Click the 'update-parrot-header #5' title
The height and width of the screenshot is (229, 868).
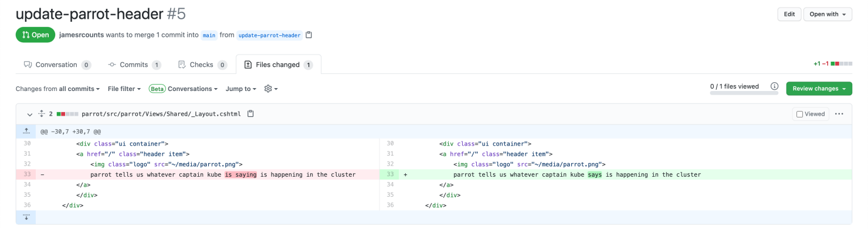point(101,14)
